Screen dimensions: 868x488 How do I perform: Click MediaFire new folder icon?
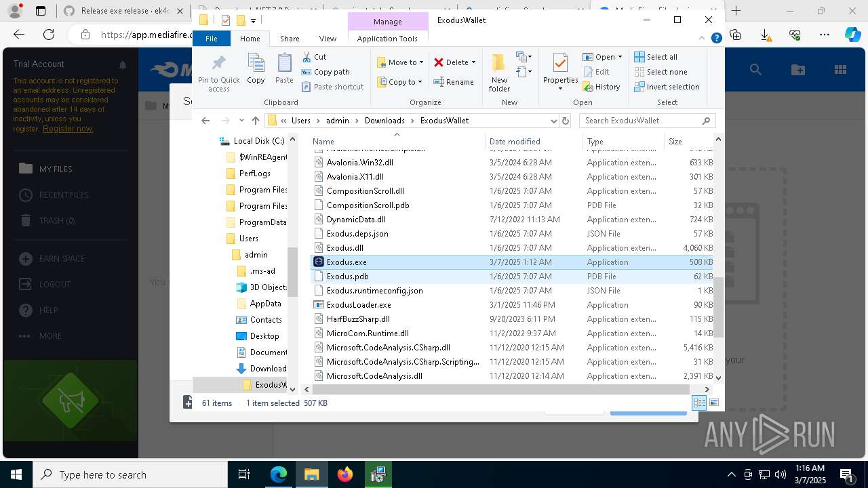pos(798,70)
